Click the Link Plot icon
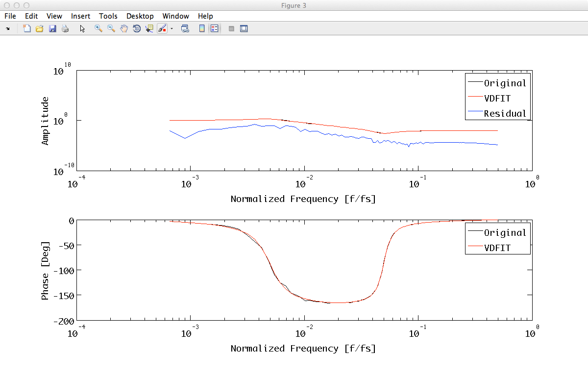 [185, 29]
